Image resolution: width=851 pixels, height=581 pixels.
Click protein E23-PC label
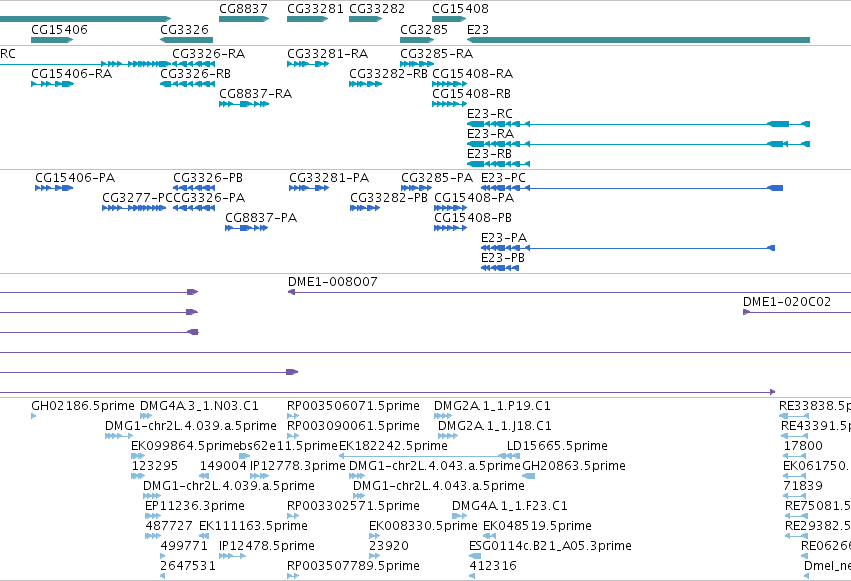click(x=503, y=177)
